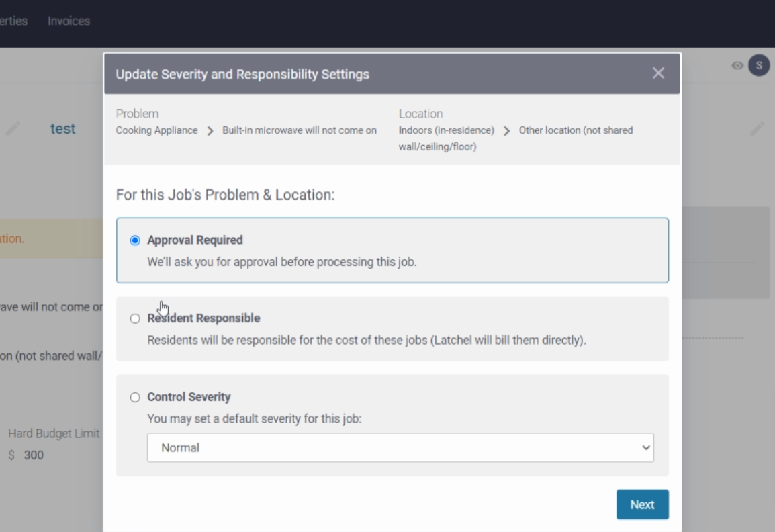The height and width of the screenshot is (532, 775).
Task: Click the Cooking Appliance breadcrumb text
Action: 157,130
